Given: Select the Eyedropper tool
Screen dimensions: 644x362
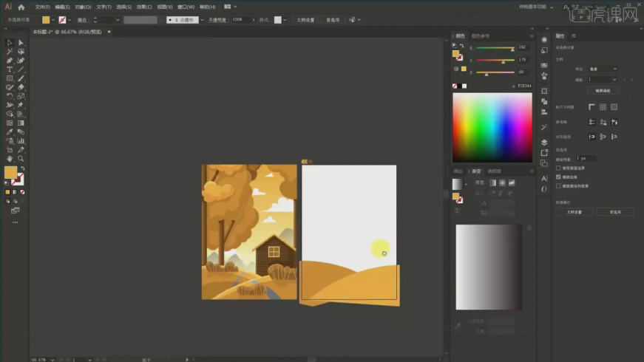Looking at the screenshot, I should 10,132.
